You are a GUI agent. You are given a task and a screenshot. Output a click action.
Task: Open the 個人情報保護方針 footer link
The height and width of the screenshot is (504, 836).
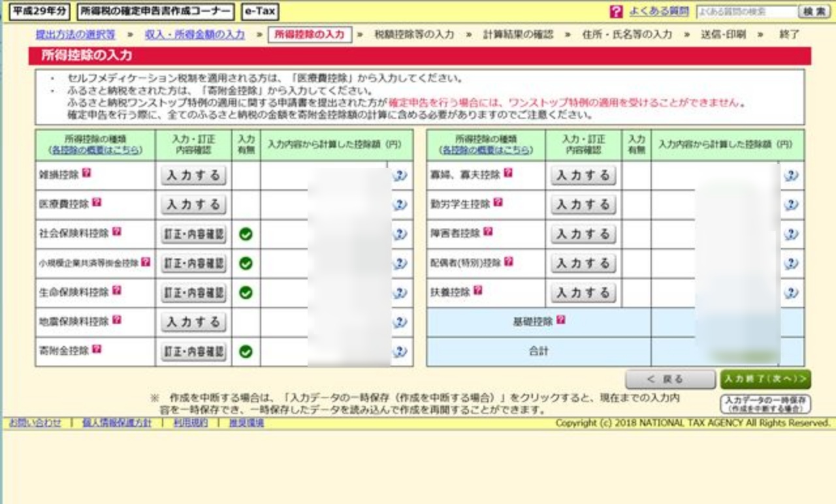(116, 423)
